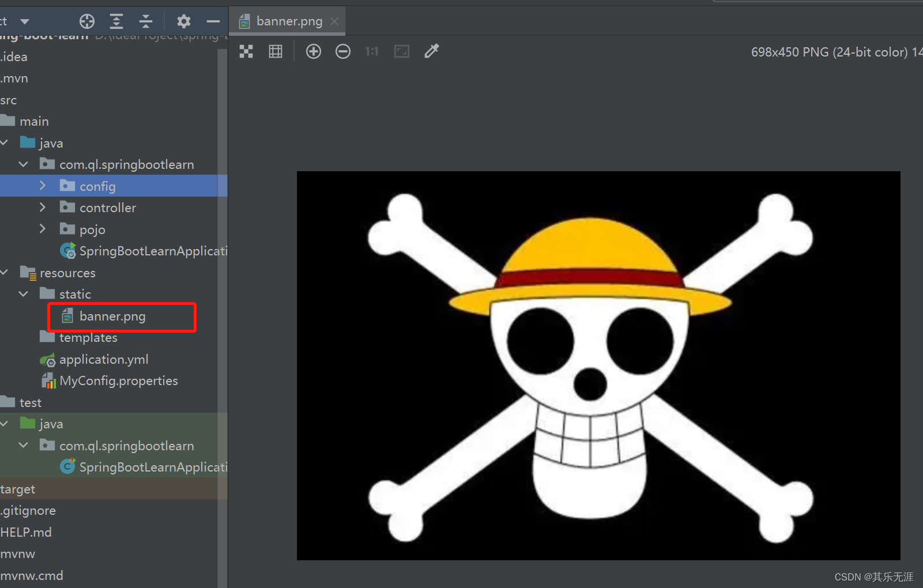Collapse the resources folder

click(4, 272)
